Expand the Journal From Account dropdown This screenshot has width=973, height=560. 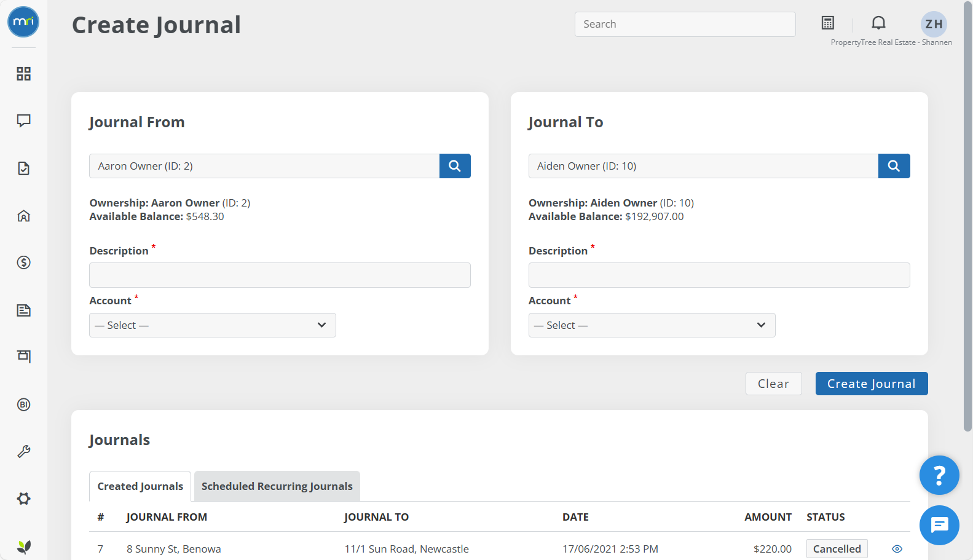click(x=213, y=325)
